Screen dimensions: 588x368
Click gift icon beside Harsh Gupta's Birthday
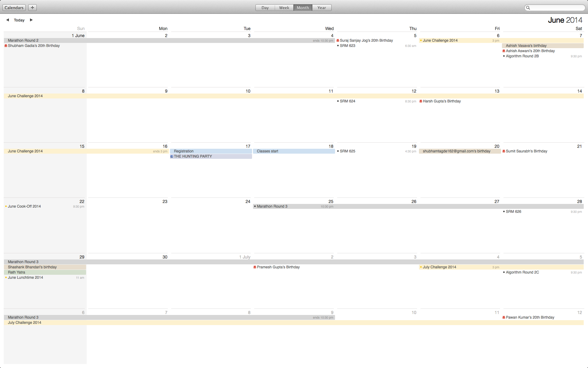[x=421, y=101]
